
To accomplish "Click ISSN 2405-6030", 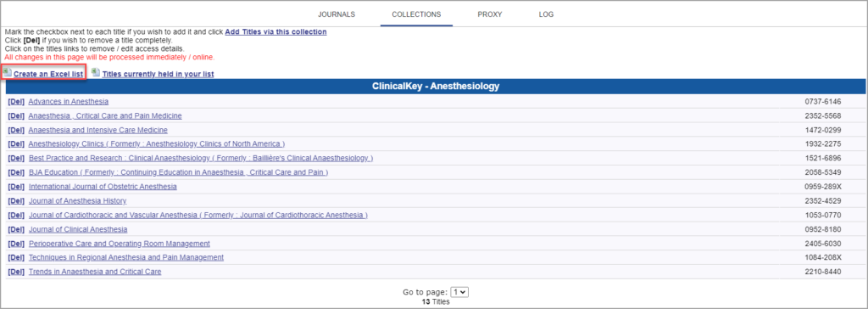I will (x=823, y=244).
